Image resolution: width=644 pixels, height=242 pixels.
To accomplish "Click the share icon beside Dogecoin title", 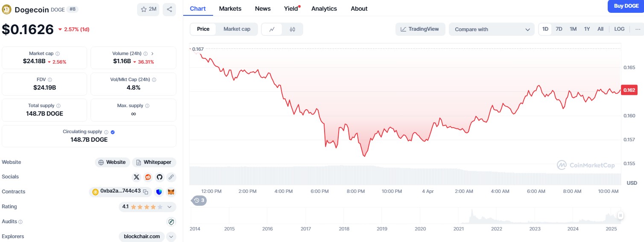I will [x=169, y=9].
